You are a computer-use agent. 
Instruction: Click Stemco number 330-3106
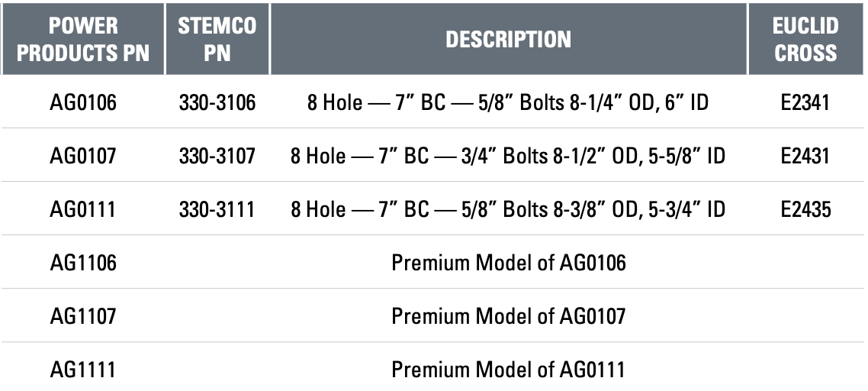217,102
